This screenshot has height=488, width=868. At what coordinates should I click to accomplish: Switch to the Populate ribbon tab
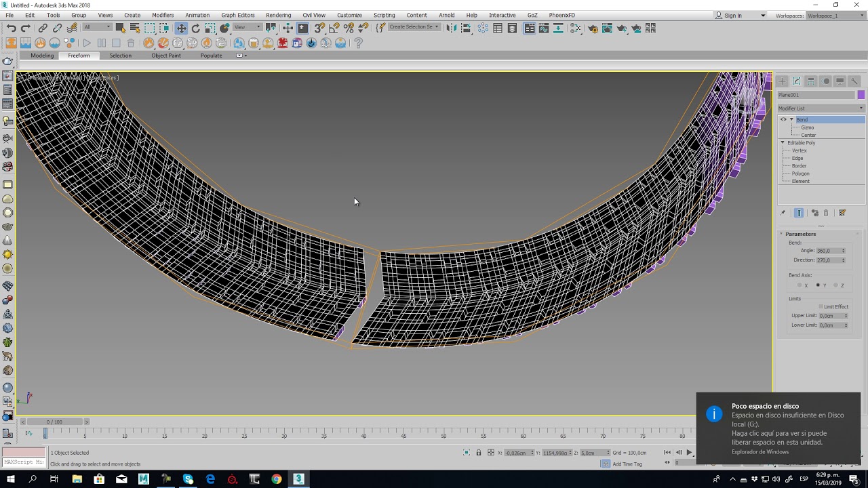[x=211, y=56]
